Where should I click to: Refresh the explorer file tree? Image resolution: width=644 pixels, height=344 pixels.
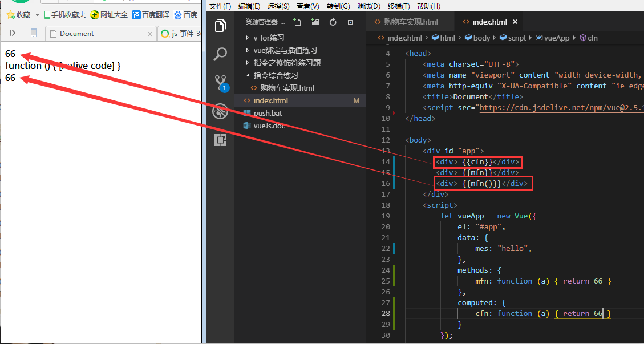(x=333, y=22)
